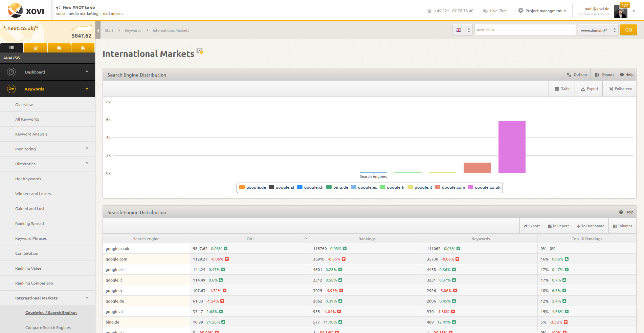Click the user avatar picture
Screen dimensions: 644x333
coord(620,12)
